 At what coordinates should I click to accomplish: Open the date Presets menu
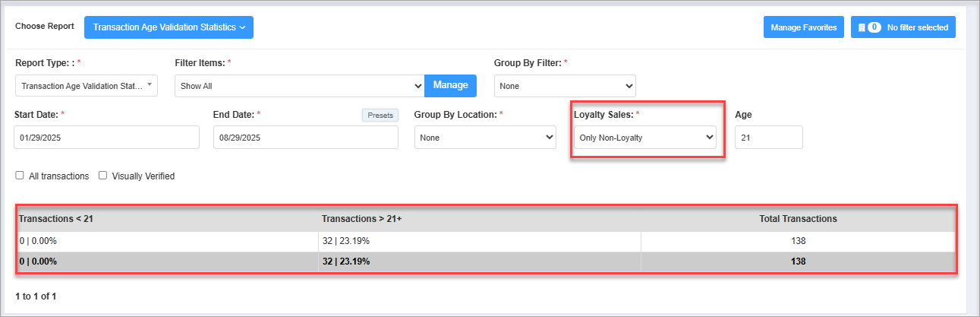pyautogui.click(x=380, y=116)
